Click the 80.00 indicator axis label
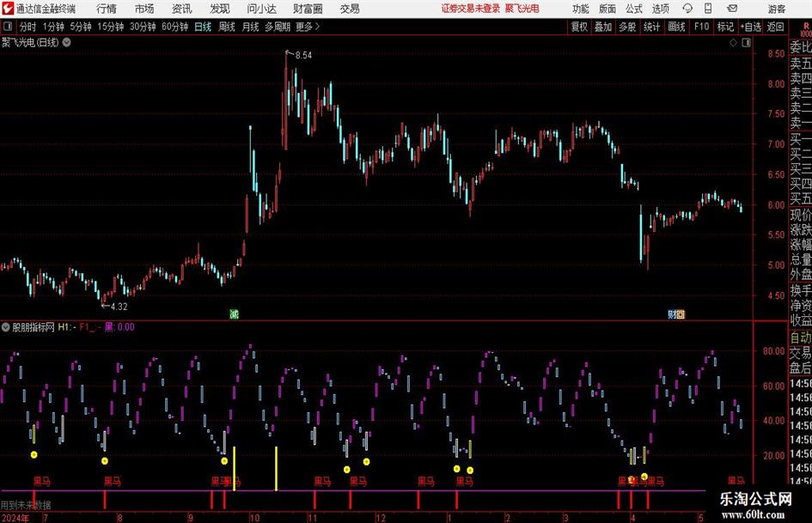 coord(773,350)
